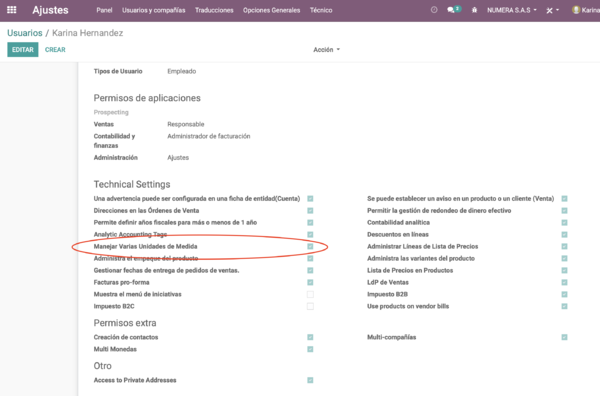Toggle gestión de redondeo de dinero efectivo checkbox
Viewport: 600px width, 396px height.
click(564, 210)
